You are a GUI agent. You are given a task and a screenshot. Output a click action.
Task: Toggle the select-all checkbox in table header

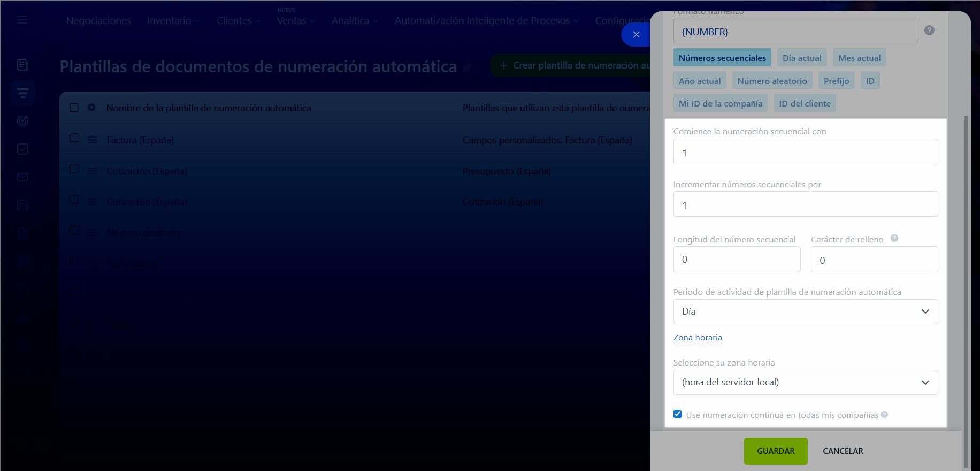point(74,108)
